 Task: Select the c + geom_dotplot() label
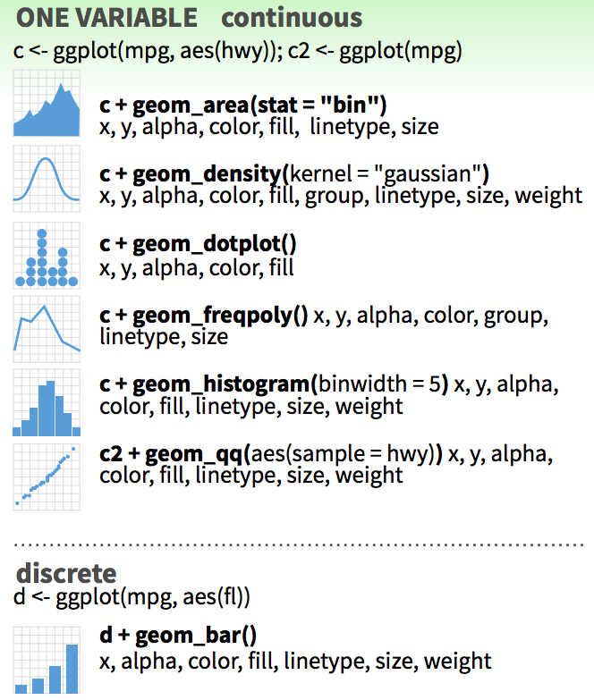[199, 244]
